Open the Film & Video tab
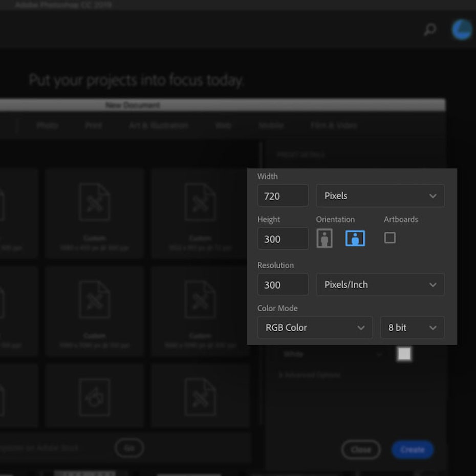476x476 pixels. pyautogui.click(x=333, y=125)
